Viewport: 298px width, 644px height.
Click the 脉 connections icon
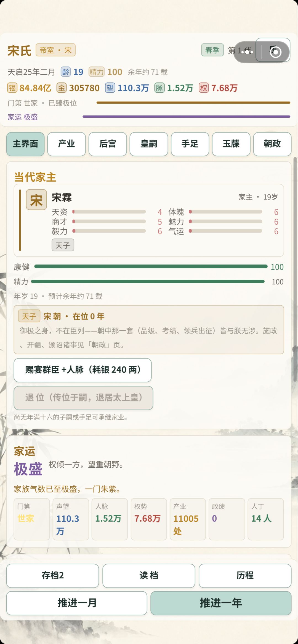[159, 88]
